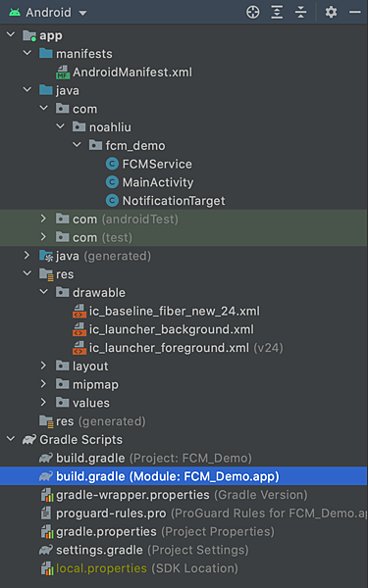Image resolution: width=368 pixels, height=588 pixels.
Task: Click the Select Opened File target icon
Action: [x=253, y=13]
